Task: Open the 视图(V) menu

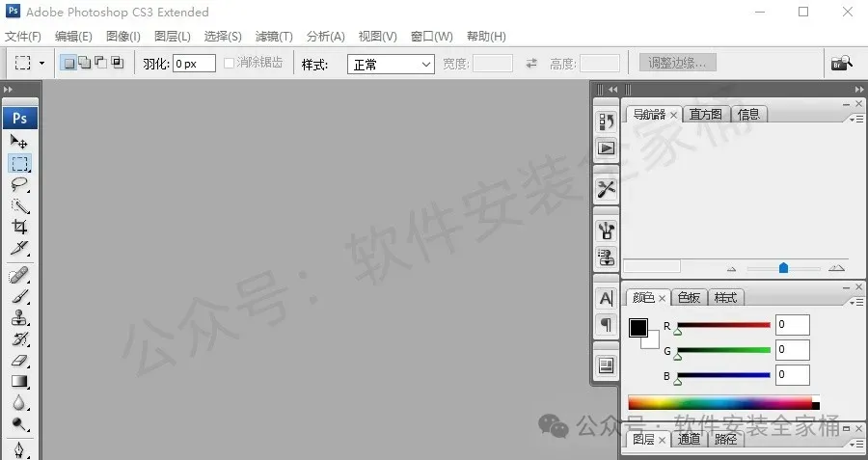Action: tap(377, 37)
